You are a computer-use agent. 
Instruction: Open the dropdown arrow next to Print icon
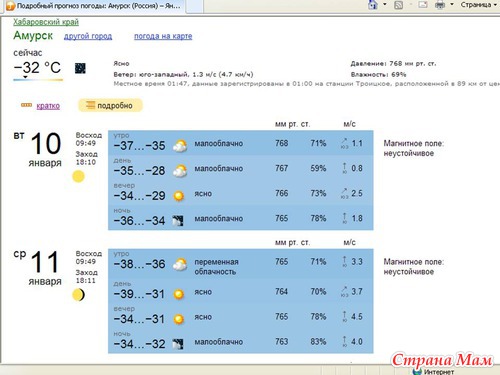click(452, 4)
